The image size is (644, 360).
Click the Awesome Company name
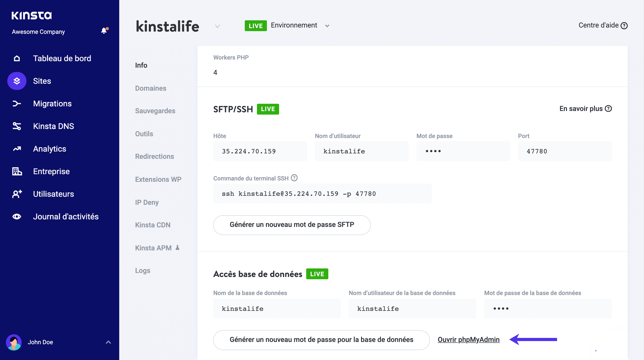[x=38, y=32]
